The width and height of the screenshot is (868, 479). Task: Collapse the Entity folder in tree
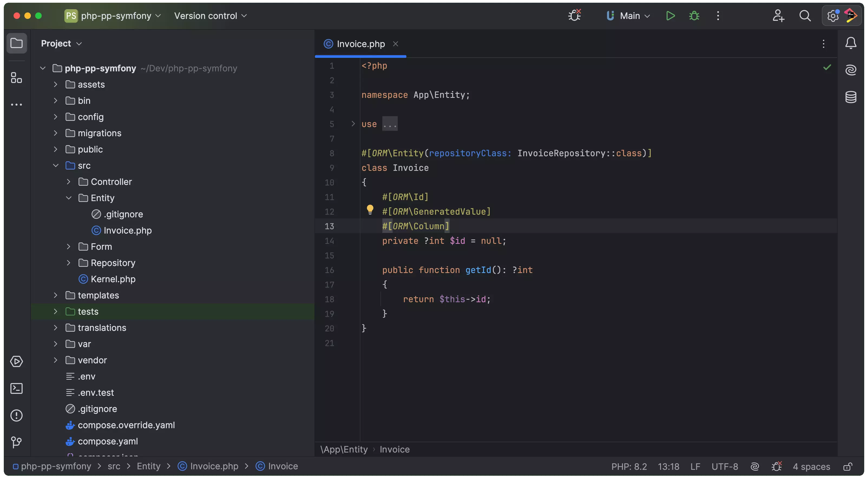69,198
